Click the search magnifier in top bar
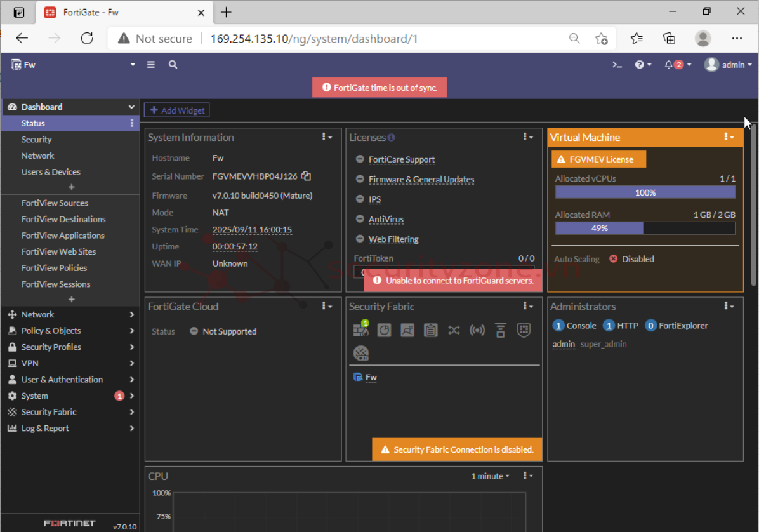Viewport: 759px width, 532px height. (173, 65)
